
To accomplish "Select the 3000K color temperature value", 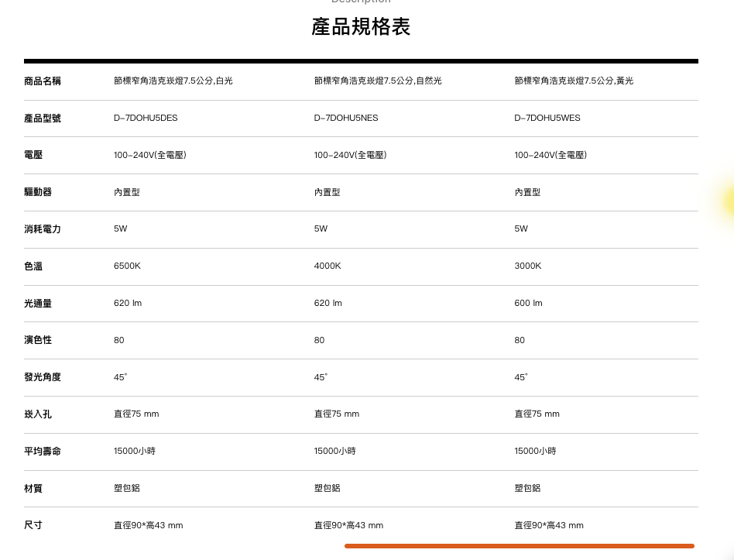I will pyautogui.click(x=528, y=266).
